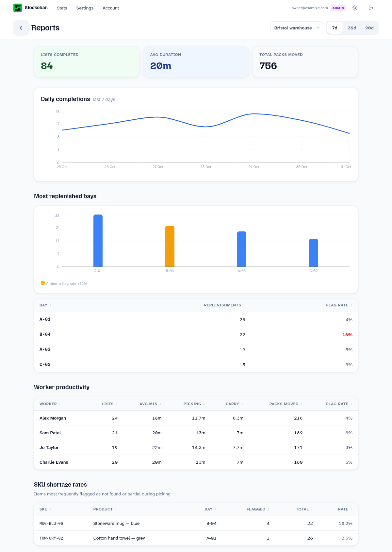Click the ADMIN badge
The image size is (392, 552).
pyautogui.click(x=338, y=8)
